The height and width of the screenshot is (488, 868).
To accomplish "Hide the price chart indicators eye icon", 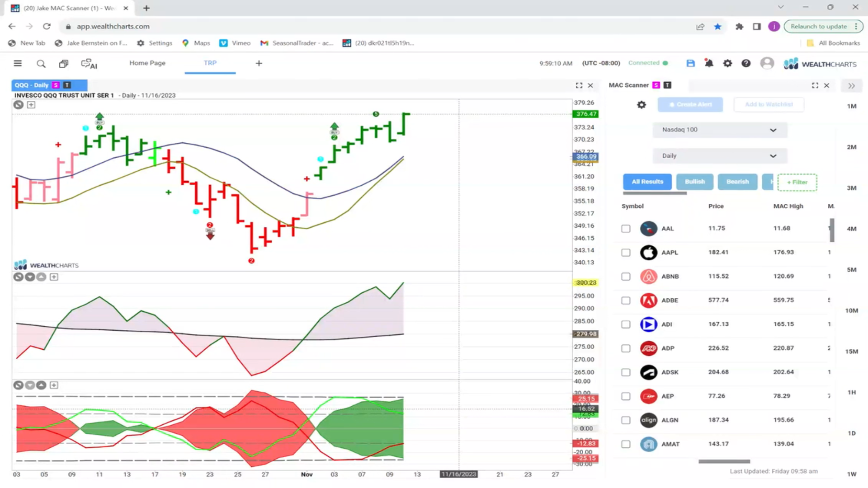I will (x=18, y=105).
